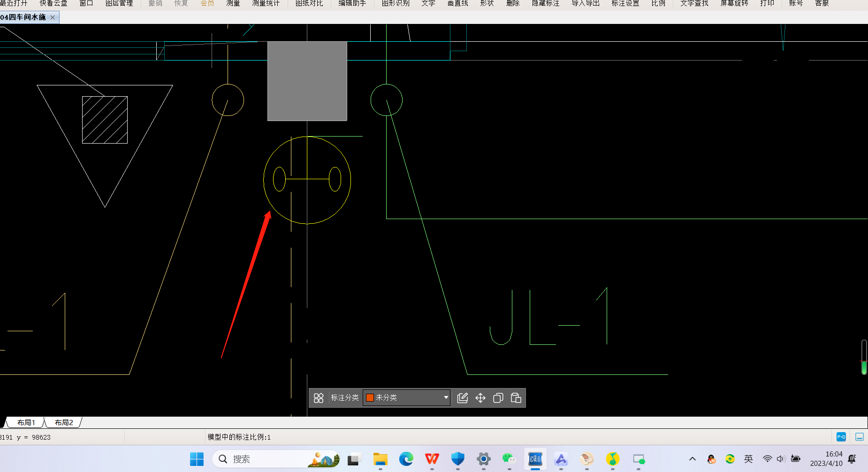Click the taskbar 搜索 search box

(x=276, y=459)
